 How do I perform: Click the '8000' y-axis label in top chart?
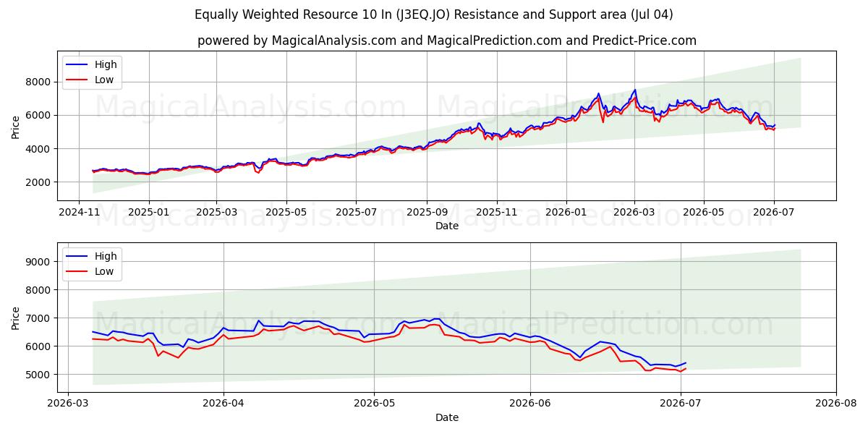click(40, 82)
